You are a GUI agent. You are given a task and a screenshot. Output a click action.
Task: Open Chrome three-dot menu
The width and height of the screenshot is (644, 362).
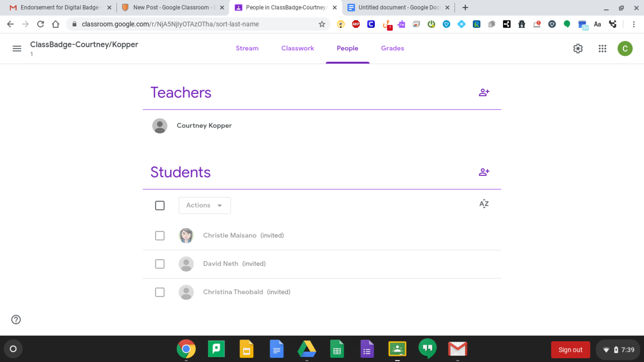pos(634,24)
